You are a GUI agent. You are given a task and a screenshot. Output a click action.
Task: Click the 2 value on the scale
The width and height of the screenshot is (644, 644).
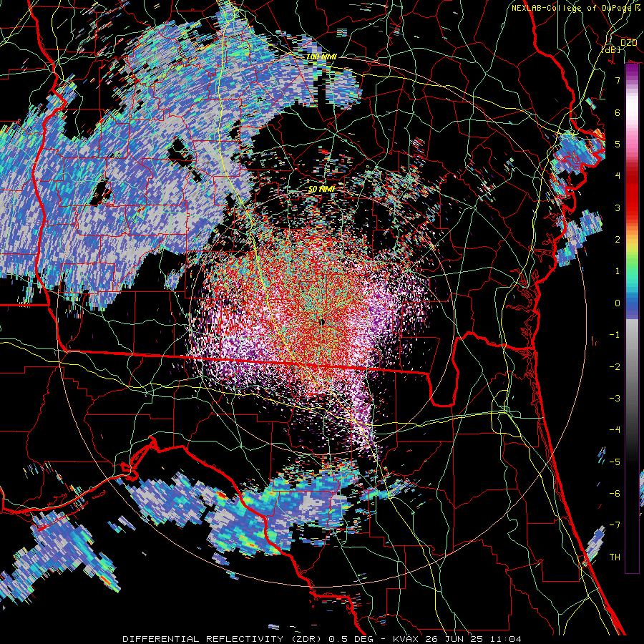pyautogui.click(x=618, y=240)
